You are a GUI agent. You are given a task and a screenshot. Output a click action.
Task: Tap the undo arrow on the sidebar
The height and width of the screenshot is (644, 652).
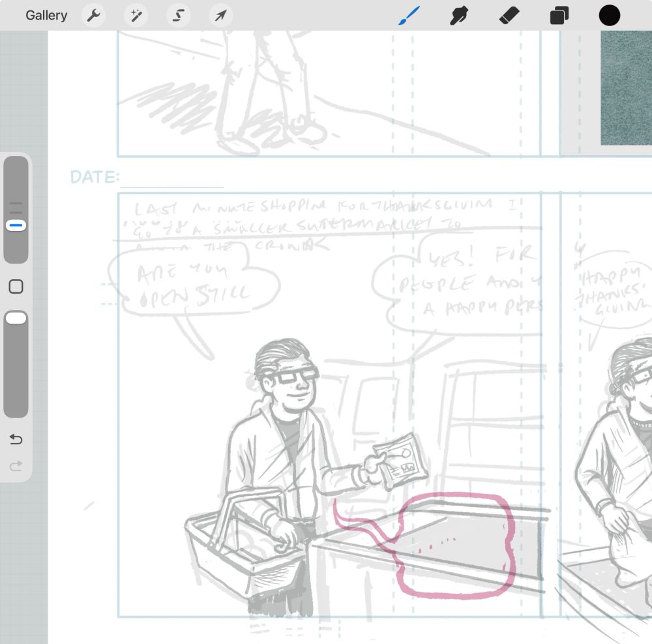[x=16, y=440]
